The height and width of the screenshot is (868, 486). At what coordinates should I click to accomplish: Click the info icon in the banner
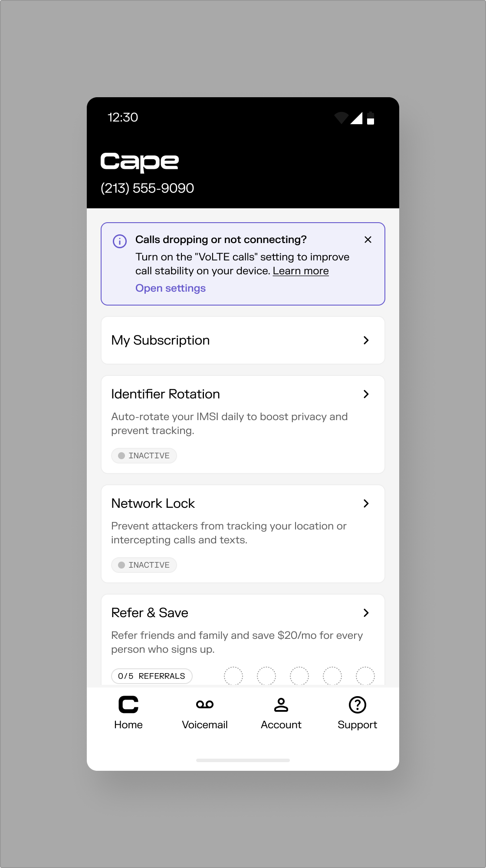coord(120,241)
